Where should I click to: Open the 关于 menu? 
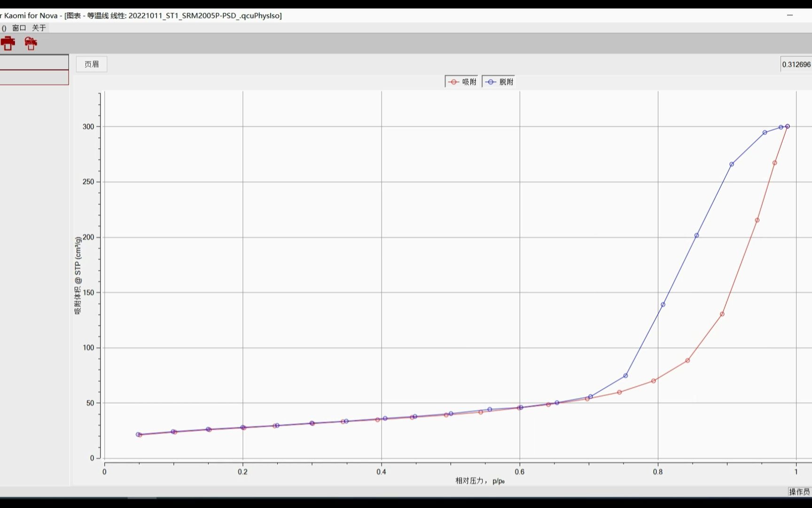[x=39, y=28]
